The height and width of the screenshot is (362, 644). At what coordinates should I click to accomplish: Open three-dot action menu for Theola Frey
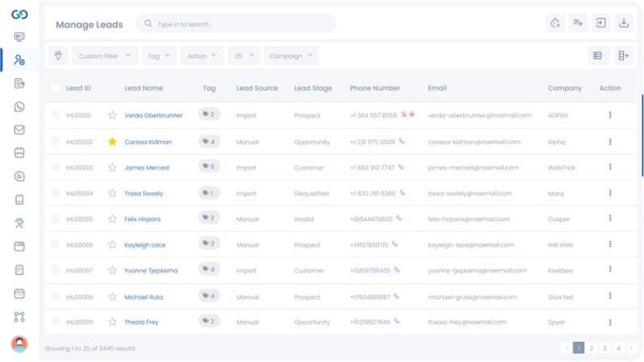tap(610, 322)
